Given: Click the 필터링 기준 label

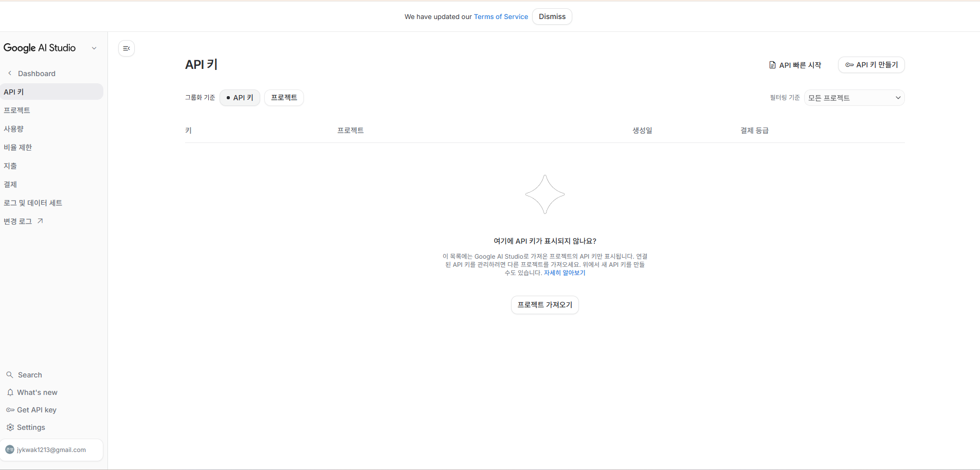Looking at the screenshot, I should click(785, 98).
